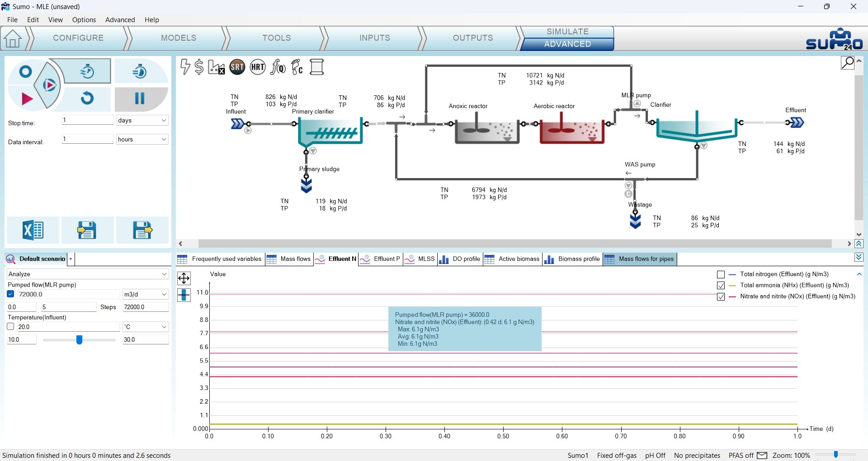Click the load-state floppy disk icon

[x=87, y=230]
